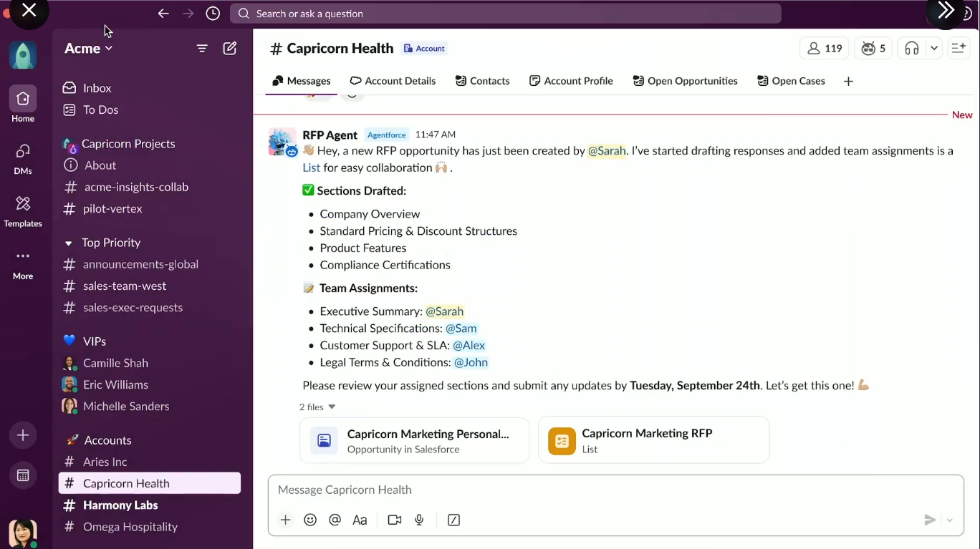Image resolution: width=980 pixels, height=549 pixels.
Task: Open Harmony Labs channel
Action: (120, 505)
